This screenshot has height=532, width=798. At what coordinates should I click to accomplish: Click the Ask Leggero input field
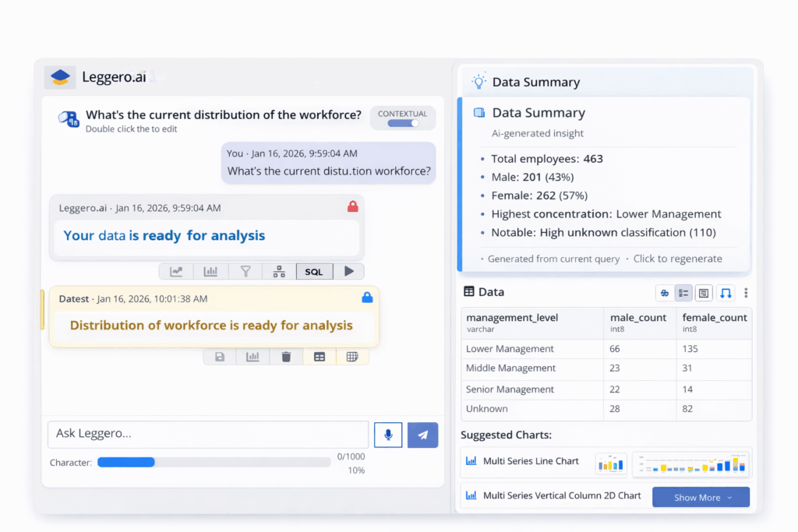(208, 435)
